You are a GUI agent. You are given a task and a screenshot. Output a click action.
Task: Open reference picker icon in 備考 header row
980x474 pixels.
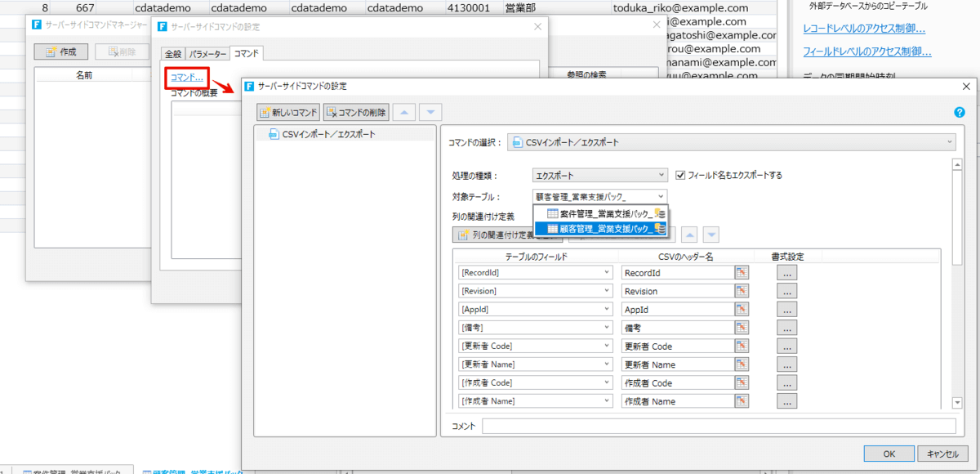pos(742,328)
